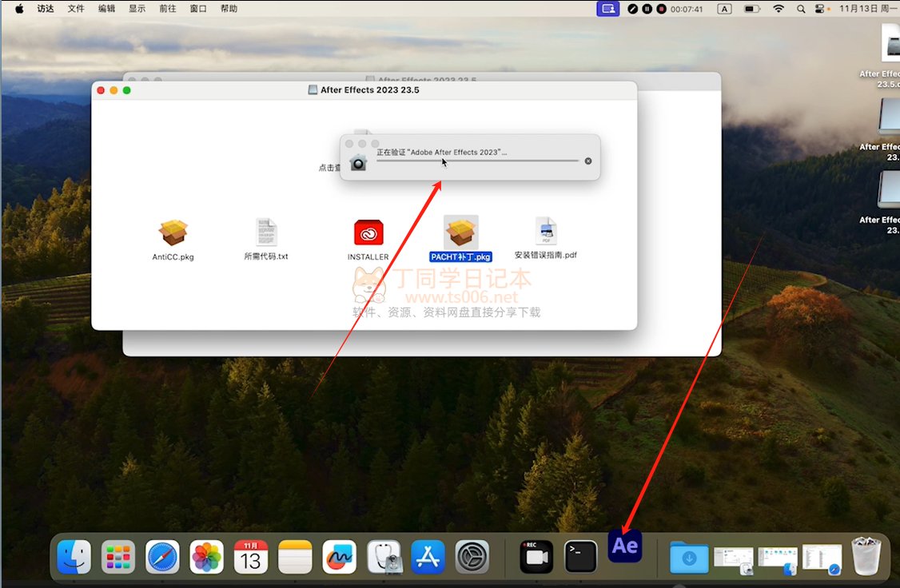Viewport: 900px width, 588px height.
Task: Open System Settings in the Dock
Action: point(472,557)
